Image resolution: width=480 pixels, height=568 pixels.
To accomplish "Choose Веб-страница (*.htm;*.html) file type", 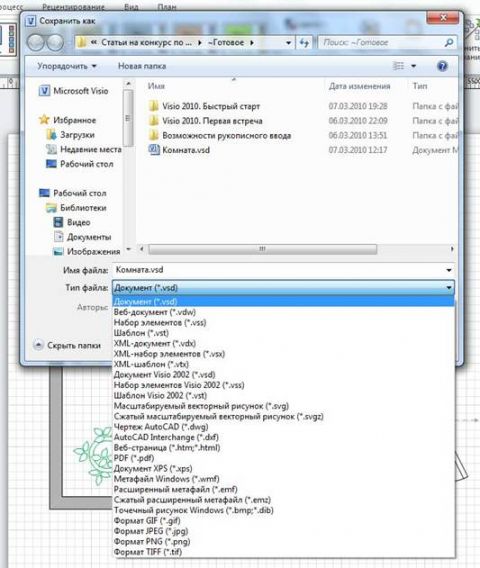I will click(284, 448).
